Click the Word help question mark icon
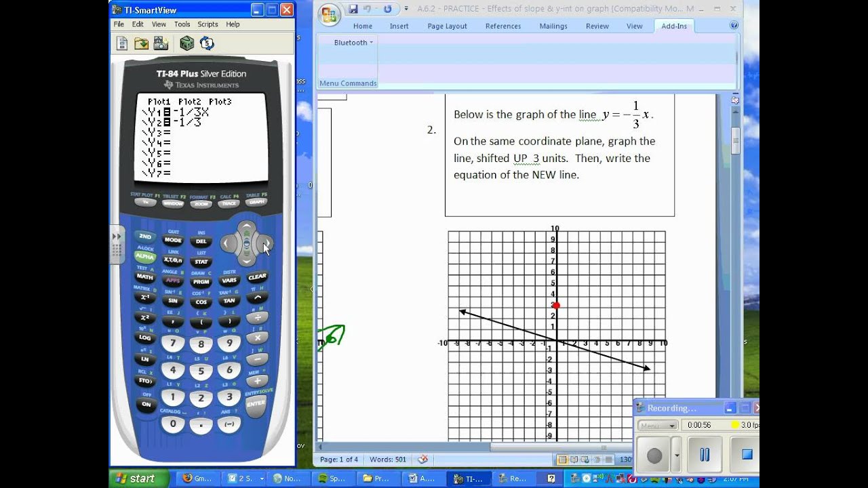This screenshot has height=488, width=868. pos(734,25)
